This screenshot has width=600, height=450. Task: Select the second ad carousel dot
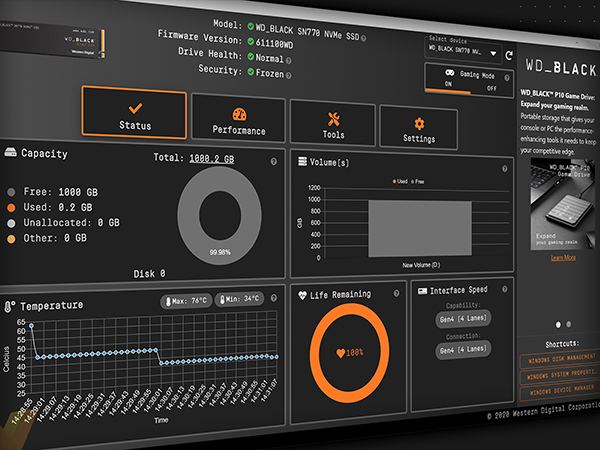[x=569, y=324]
